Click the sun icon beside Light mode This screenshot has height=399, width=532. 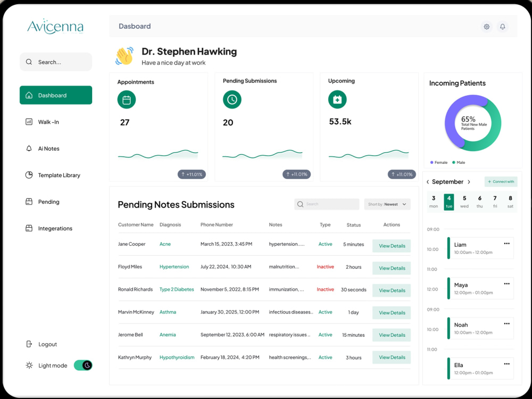[29, 365]
